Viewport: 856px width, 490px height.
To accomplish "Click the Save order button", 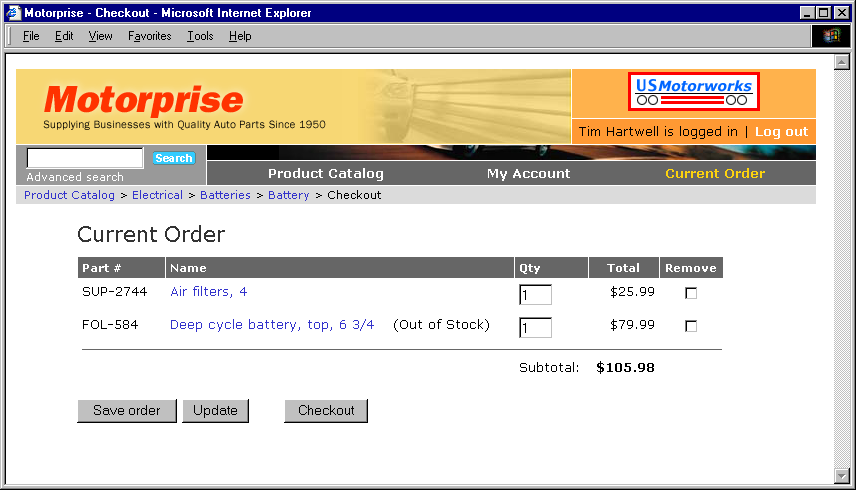I will [127, 410].
